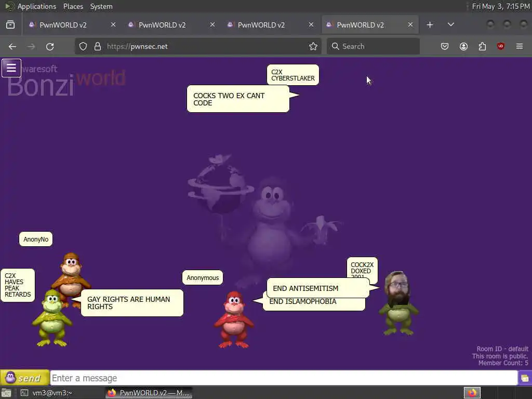Viewport: 532px width, 399px height.
Task: Switch to the vm3@vm3:~ terminal task
Action: tap(47, 393)
